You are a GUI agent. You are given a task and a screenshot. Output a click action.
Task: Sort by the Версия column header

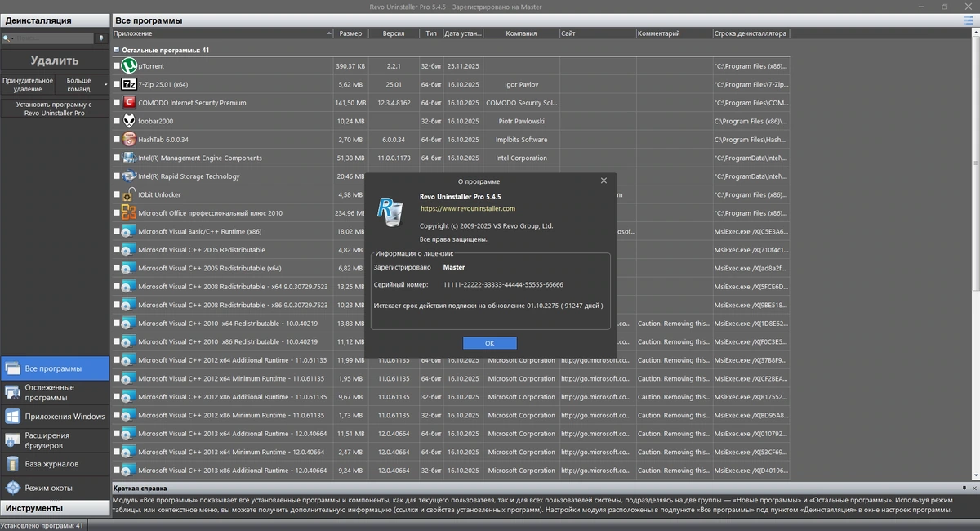[394, 33]
